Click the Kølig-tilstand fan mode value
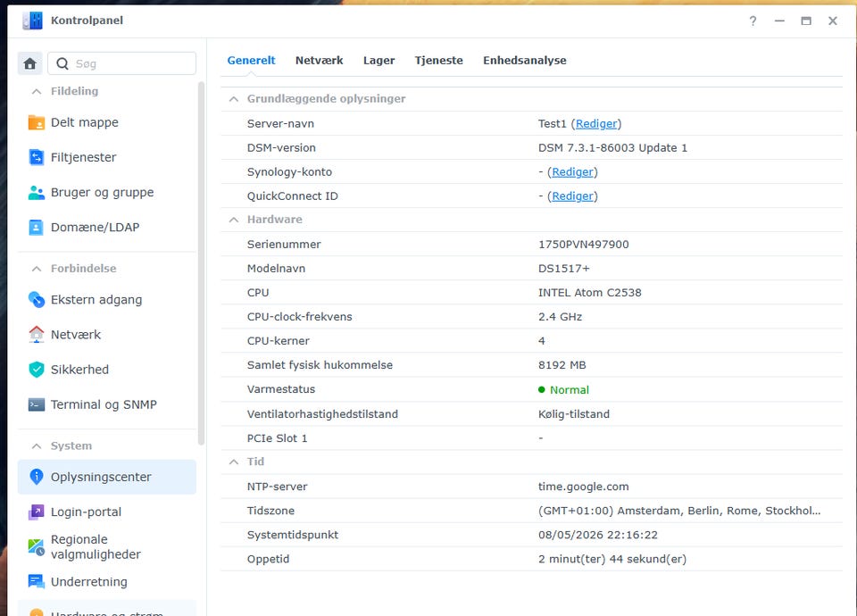 pyautogui.click(x=573, y=413)
